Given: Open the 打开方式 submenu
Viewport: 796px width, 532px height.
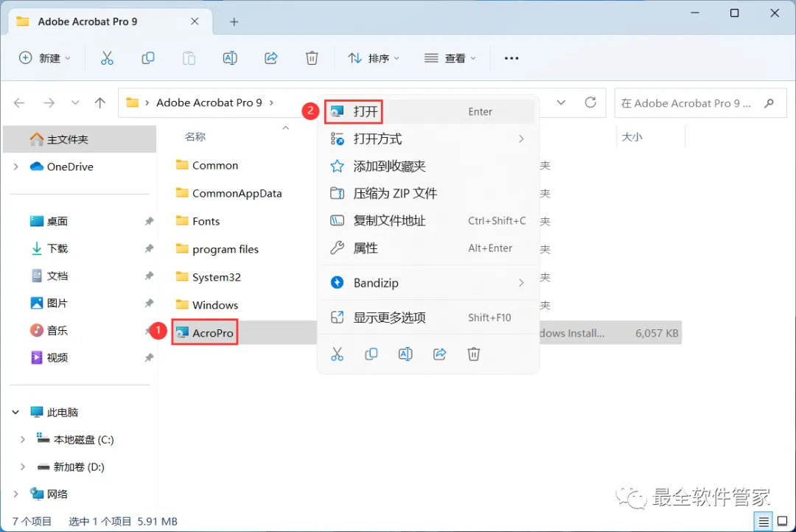Looking at the screenshot, I should (x=428, y=139).
